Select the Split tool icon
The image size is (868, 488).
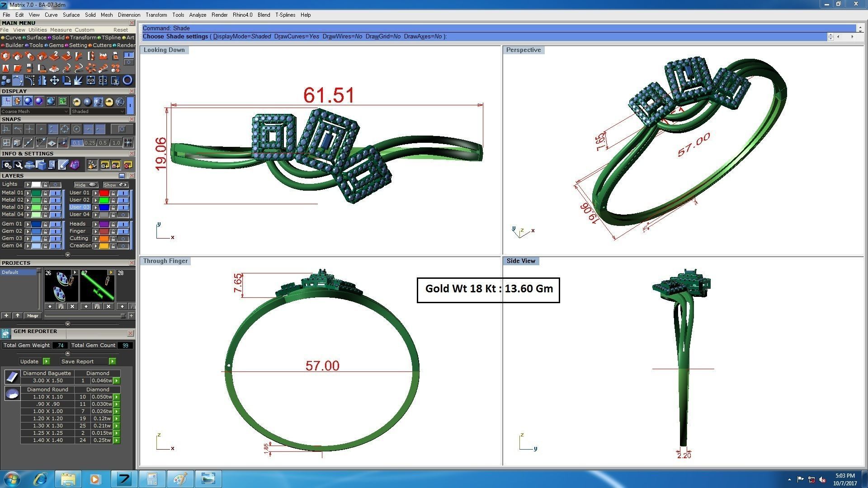tap(103, 80)
